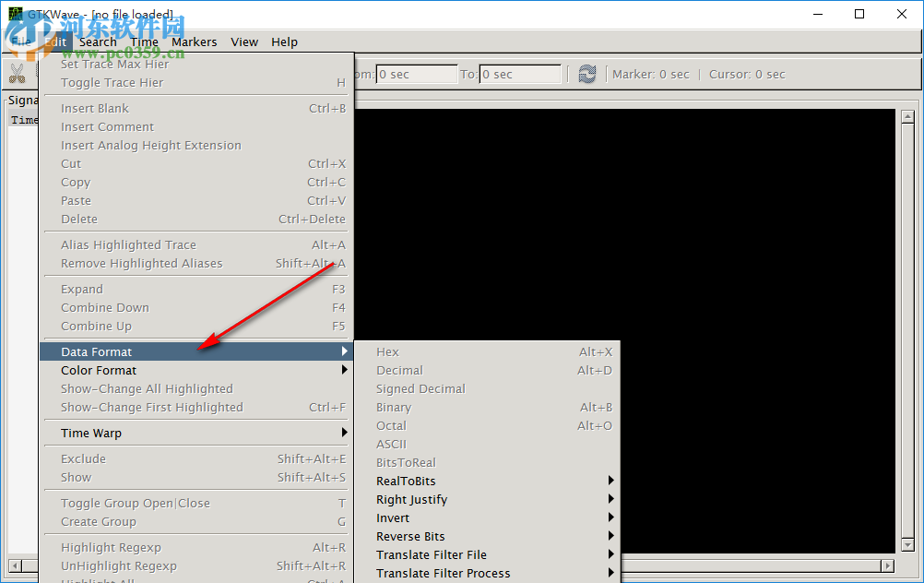Select Decimal data format
Image resolution: width=924 pixels, height=583 pixels.
coord(487,370)
